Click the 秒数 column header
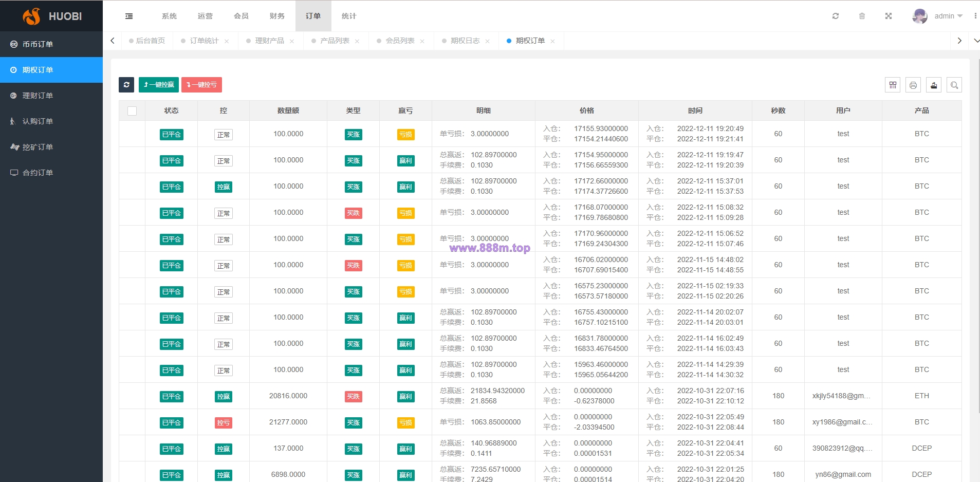The width and height of the screenshot is (980, 482). [x=778, y=110]
